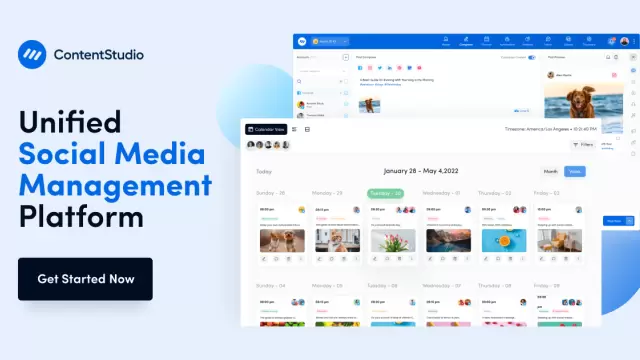Open the tulips post thumbnail on Tuesday
Image resolution: width=640 pixels, height=360 pixels.
[393, 240]
